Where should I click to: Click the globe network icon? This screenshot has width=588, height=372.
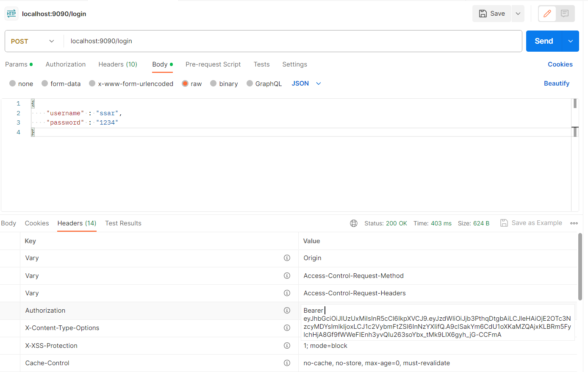354,223
